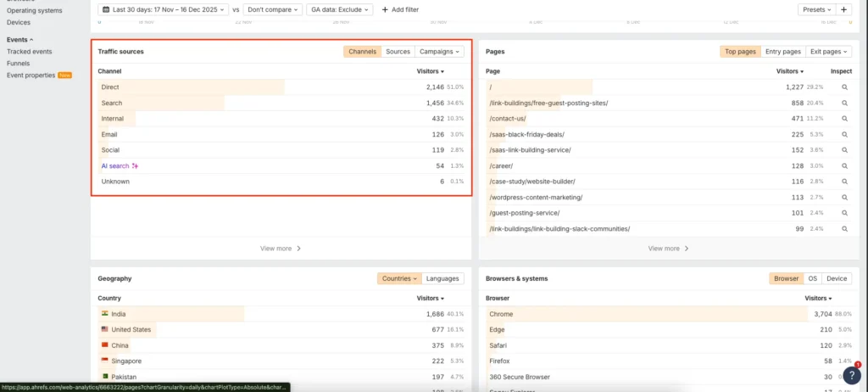868x392 pixels.
Task: Click the Firefox browser row
Action: tap(669, 361)
